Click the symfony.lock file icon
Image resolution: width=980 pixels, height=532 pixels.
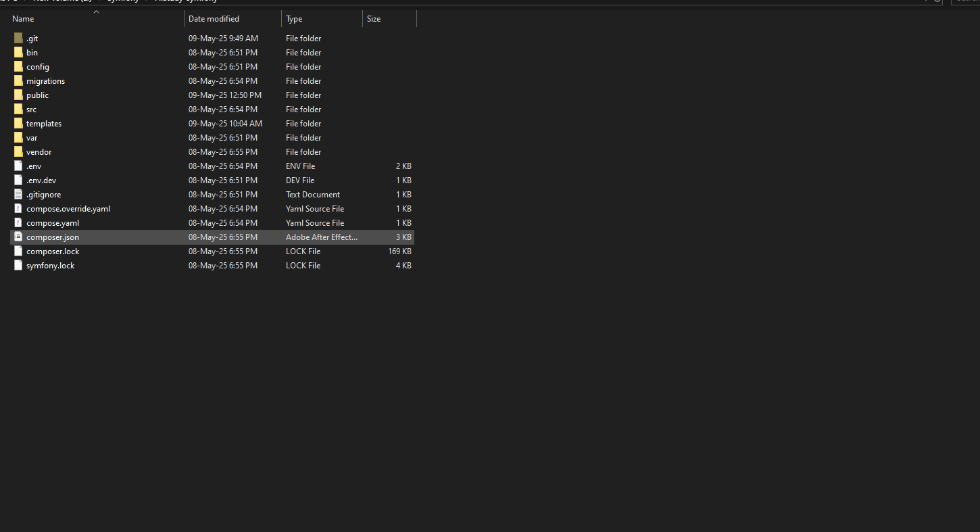(18, 266)
